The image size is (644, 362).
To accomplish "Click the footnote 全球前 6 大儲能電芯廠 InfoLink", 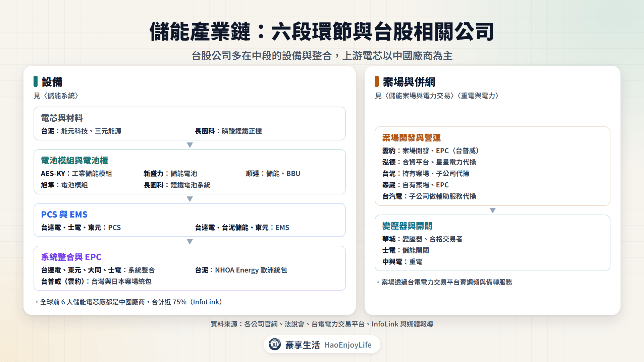I will pyautogui.click(x=131, y=302).
